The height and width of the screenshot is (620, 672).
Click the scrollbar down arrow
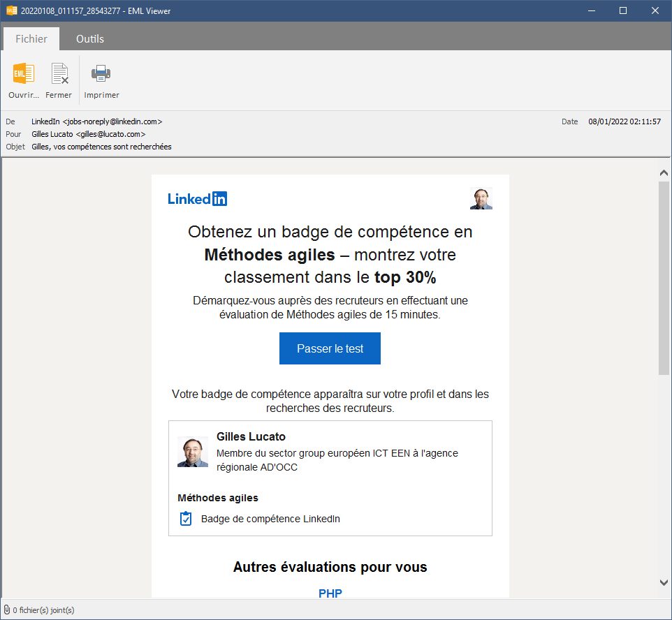[x=664, y=582]
